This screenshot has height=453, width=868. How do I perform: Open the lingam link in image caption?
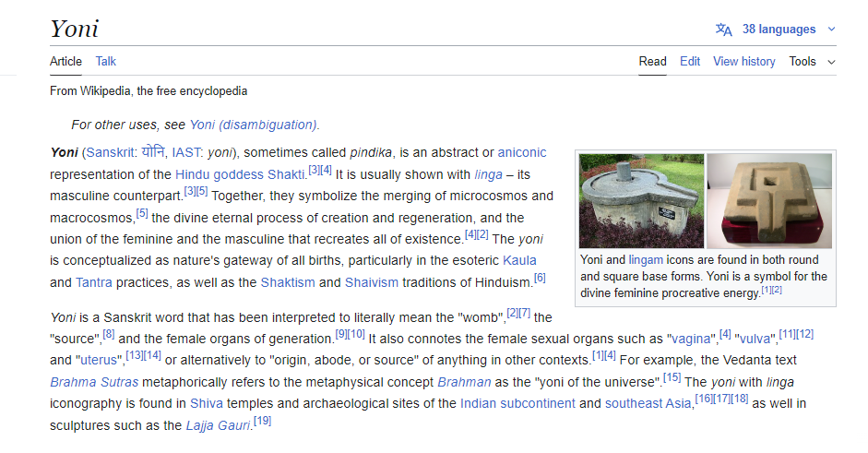point(646,260)
